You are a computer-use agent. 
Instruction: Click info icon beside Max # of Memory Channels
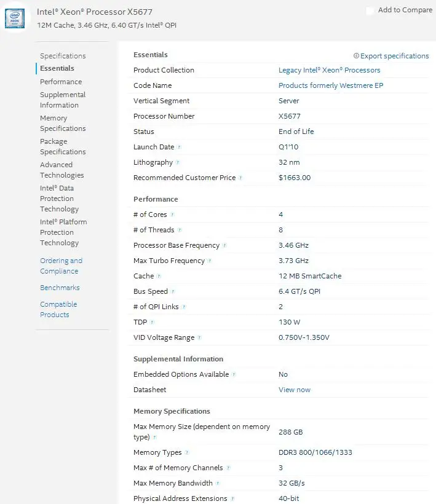(228, 468)
